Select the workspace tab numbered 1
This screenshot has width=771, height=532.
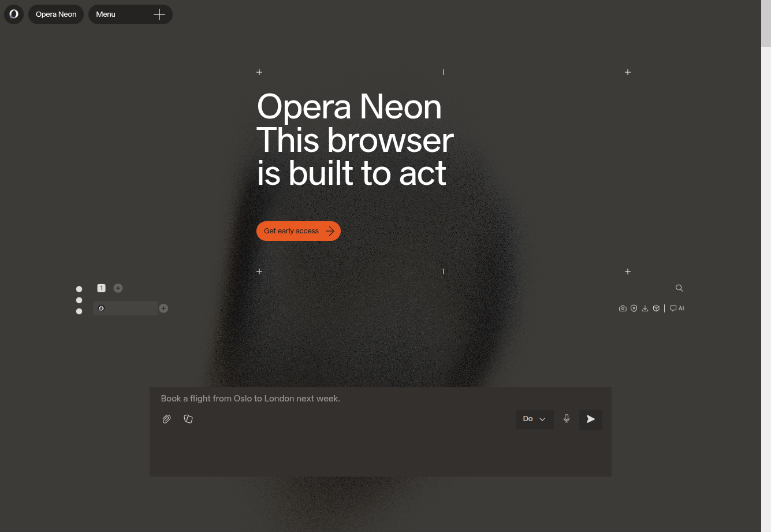pos(102,288)
